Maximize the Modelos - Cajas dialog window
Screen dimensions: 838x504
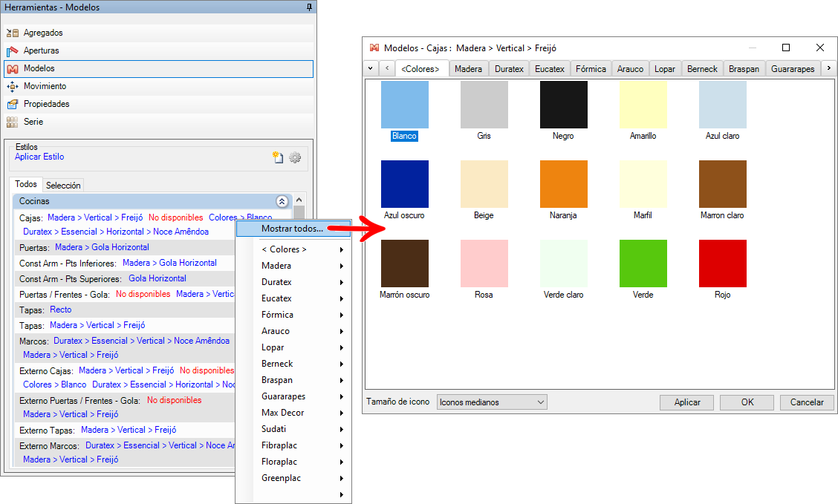click(786, 48)
